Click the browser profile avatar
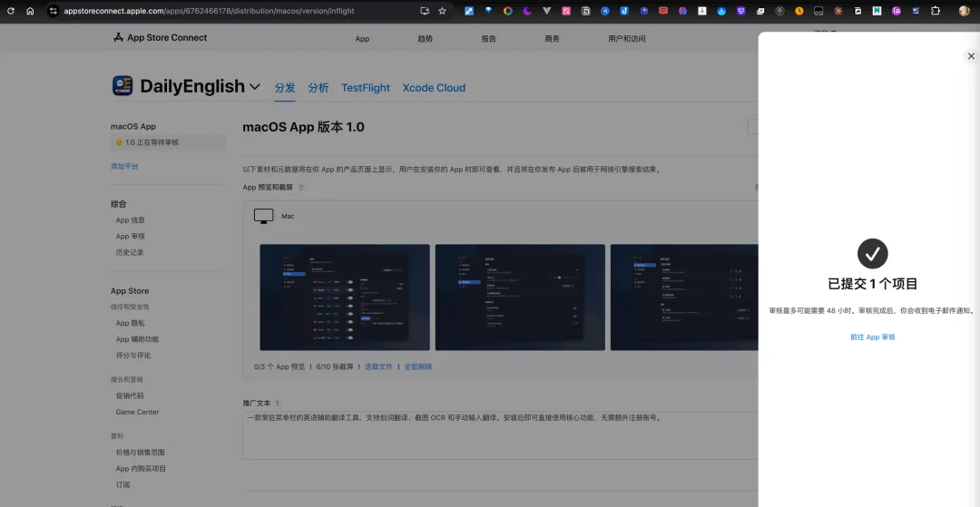This screenshot has height=507, width=980. [x=965, y=11]
